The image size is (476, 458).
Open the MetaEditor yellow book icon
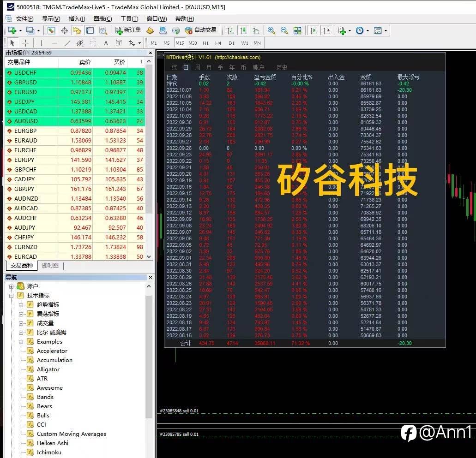tap(150, 30)
